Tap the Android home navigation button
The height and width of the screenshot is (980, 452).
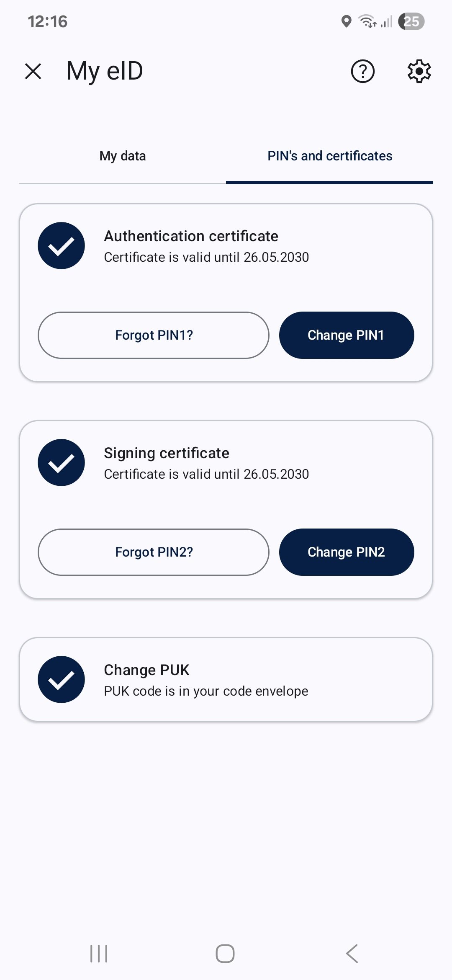[x=225, y=954]
